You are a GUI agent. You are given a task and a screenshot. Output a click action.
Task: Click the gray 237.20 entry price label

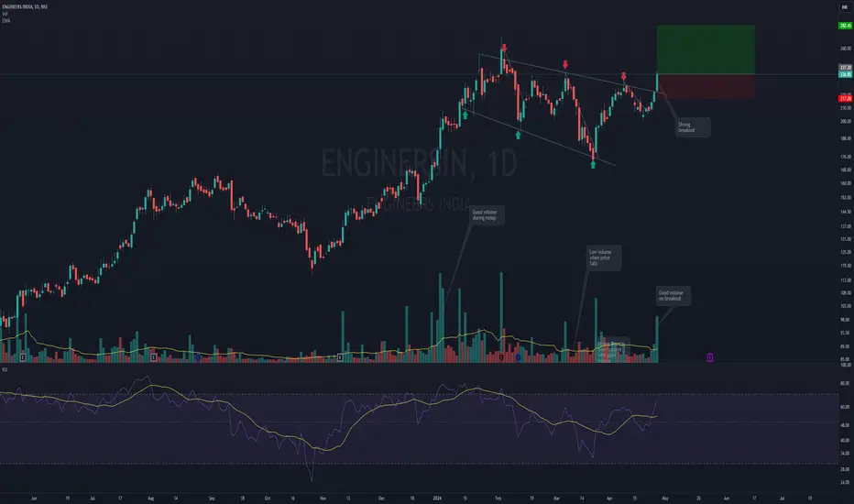pyautogui.click(x=845, y=68)
